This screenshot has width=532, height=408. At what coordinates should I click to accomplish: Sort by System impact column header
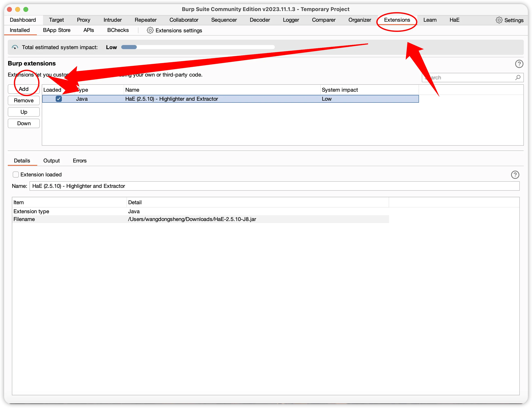pyautogui.click(x=369, y=90)
